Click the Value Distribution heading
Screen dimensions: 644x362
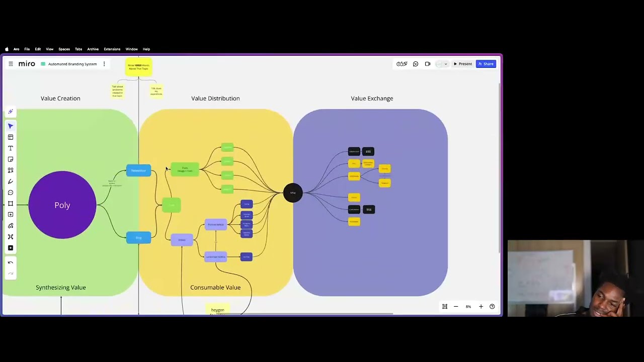tap(215, 99)
